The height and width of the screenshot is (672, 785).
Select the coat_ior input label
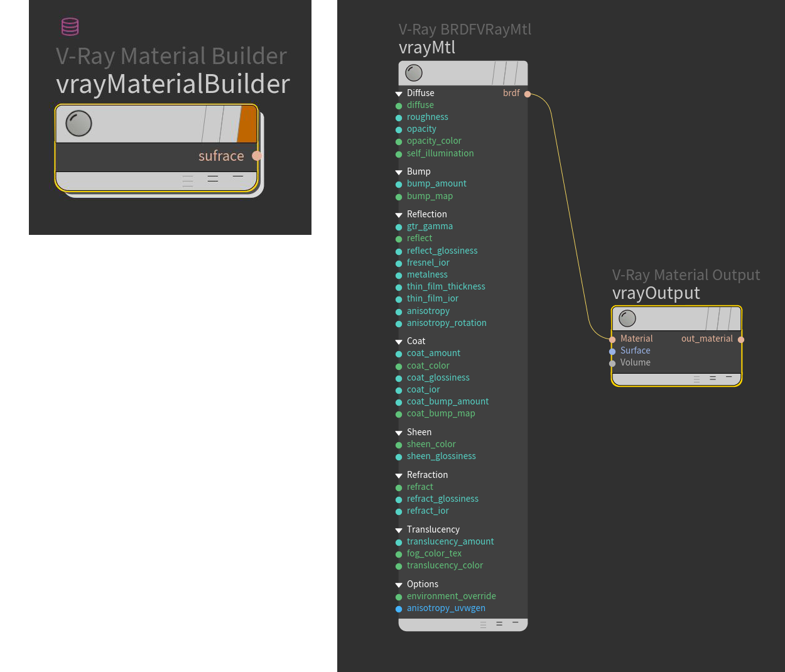(423, 389)
